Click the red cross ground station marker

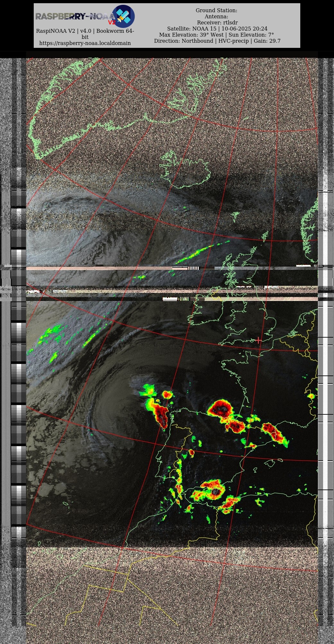[x=259, y=340]
